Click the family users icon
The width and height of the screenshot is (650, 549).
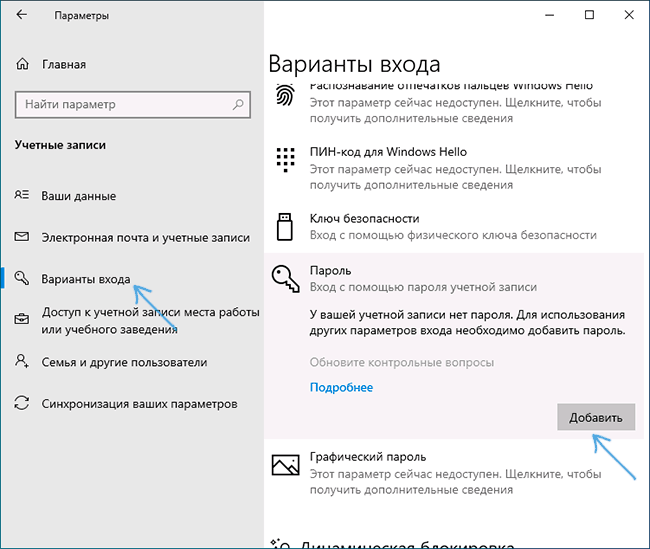point(23,363)
